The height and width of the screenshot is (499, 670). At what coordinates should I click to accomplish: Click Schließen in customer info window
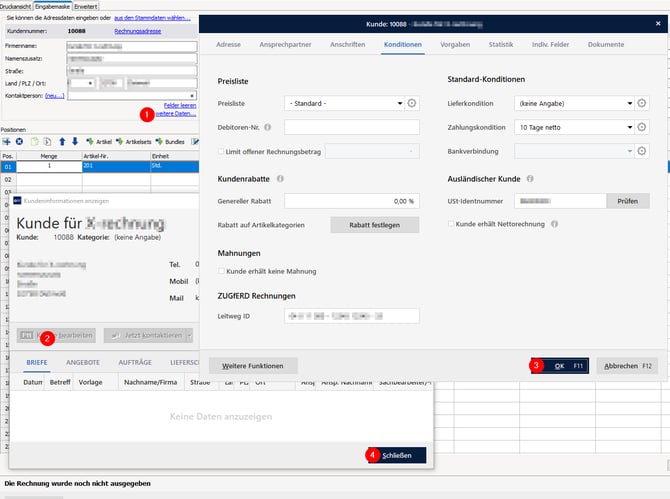(x=397, y=455)
